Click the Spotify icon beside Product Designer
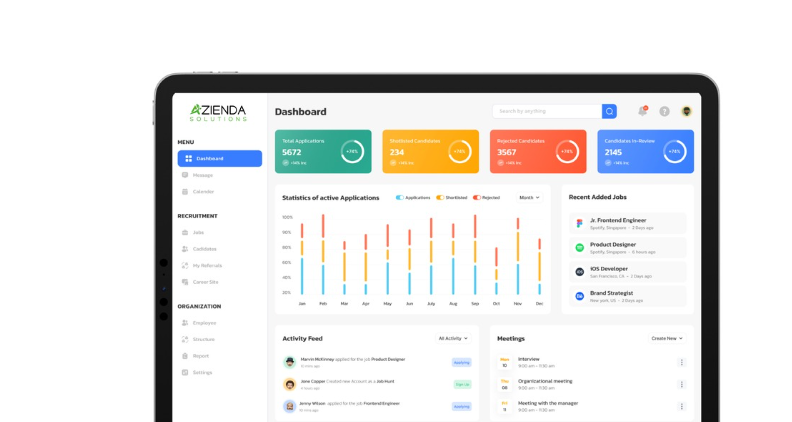This screenshot has height=422, width=792. [x=580, y=247]
